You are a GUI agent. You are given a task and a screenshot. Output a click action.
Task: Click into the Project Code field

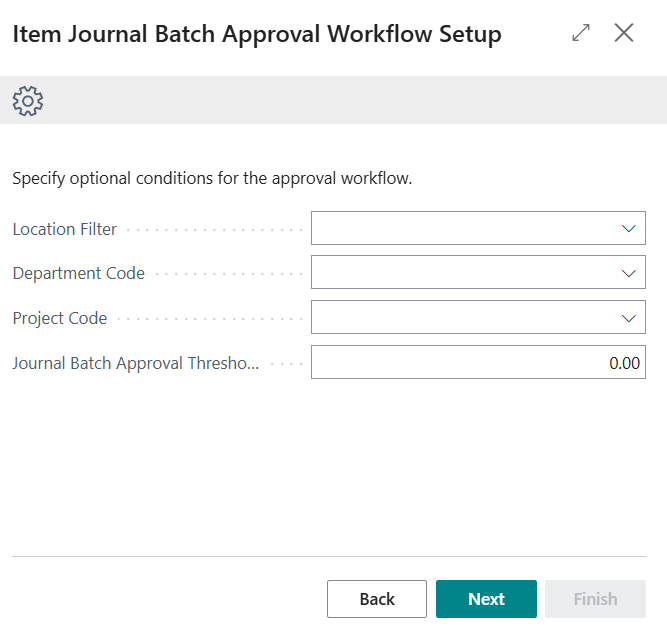(x=460, y=318)
